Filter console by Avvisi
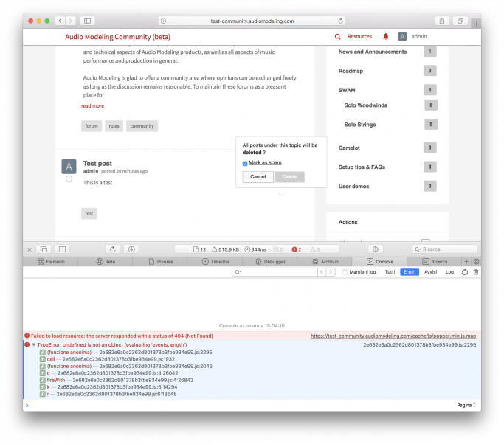504x444 pixels. [x=430, y=272]
